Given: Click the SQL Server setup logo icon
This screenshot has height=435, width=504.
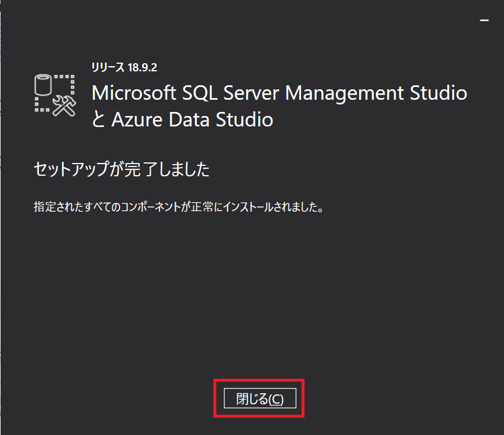Looking at the screenshot, I should point(55,95).
